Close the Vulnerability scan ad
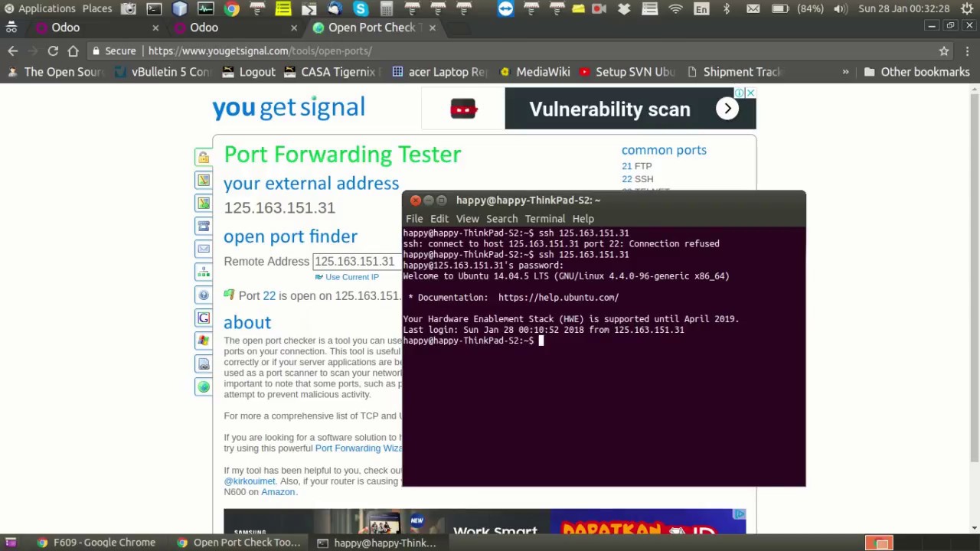The height and width of the screenshot is (551, 980). tap(750, 93)
